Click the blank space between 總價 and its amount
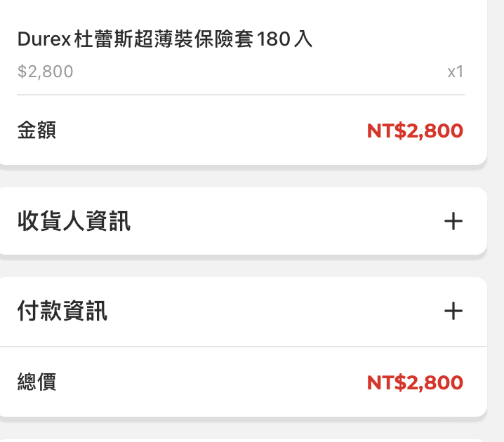The image size is (504, 442). pos(211,382)
